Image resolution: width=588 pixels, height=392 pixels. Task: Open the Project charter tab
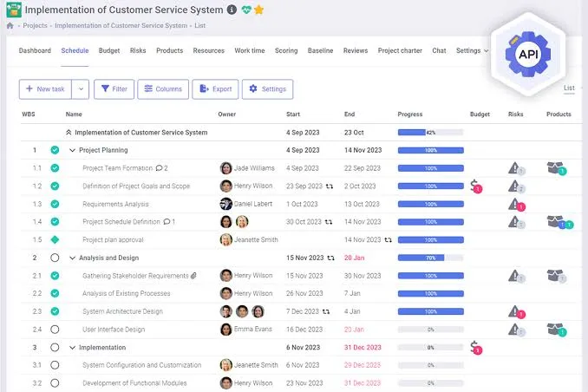[400, 50]
